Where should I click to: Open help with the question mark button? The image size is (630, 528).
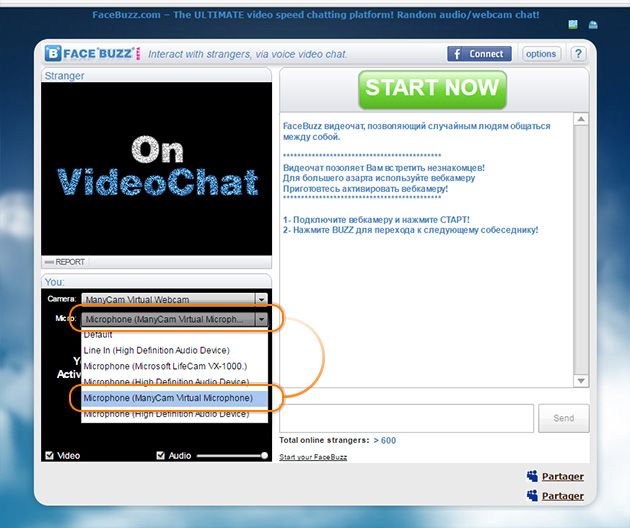point(578,54)
